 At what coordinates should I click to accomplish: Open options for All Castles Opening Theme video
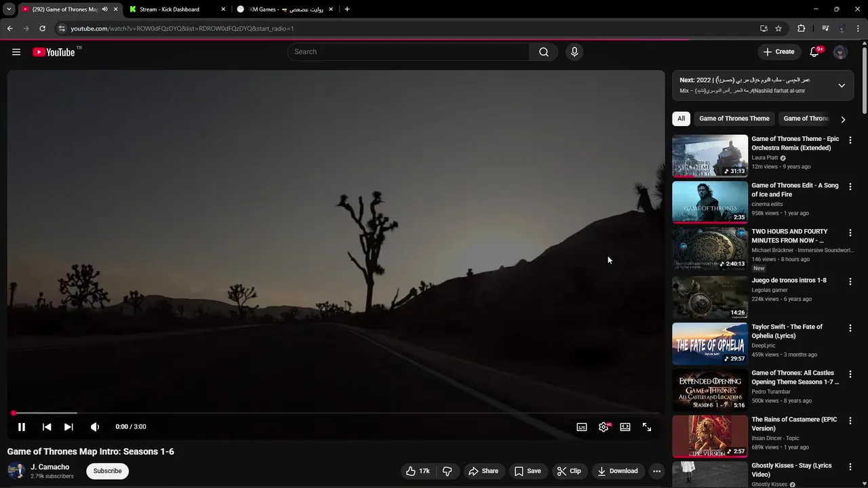click(850, 374)
